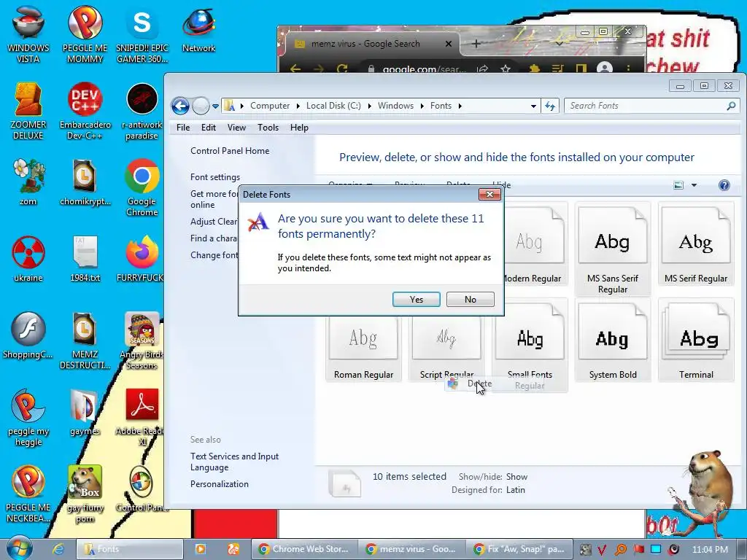747x560 pixels.
Task: Launch Adobe Reader XI desktop icon
Action: [142, 417]
